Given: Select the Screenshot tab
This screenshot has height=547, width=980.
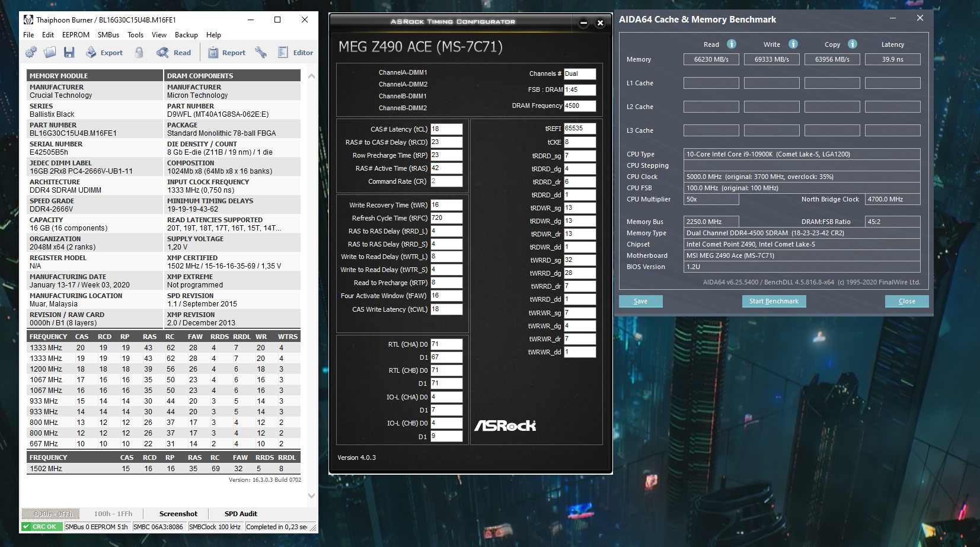Looking at the screenshot, I should tap(178, 514).
